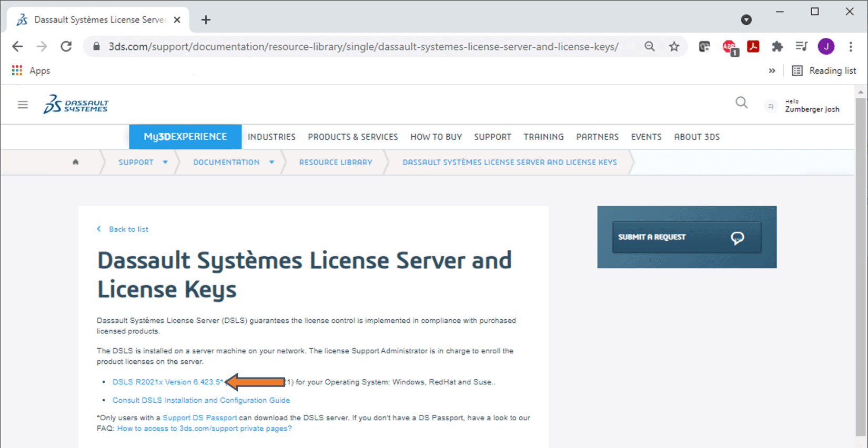This screenshot has height=448, width=868.
Task: Click the RESOURCE LIBRARY breadcrumb
Action: click(336, 162)
